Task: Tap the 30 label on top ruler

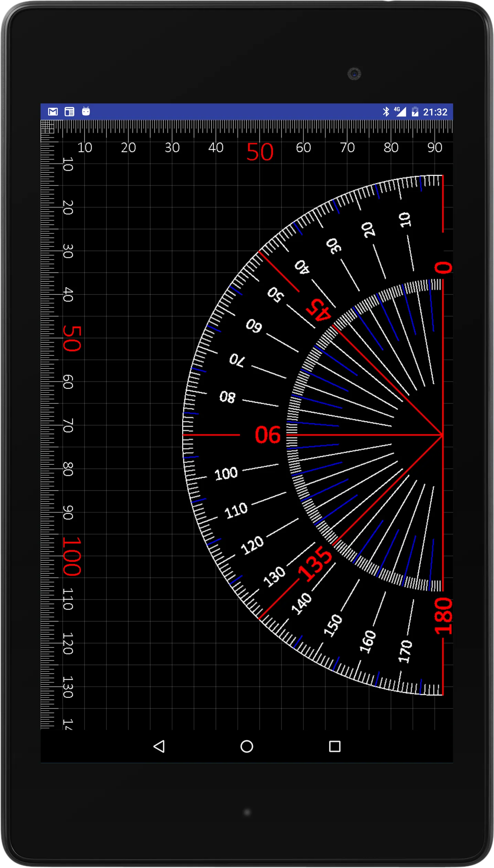Action: pyautogui.click(x=172, y=148)
